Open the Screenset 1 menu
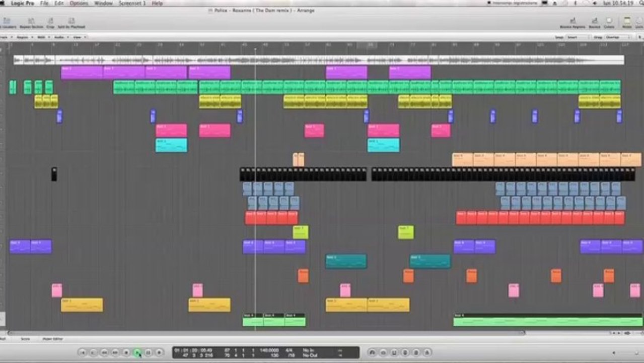The width and height of the screenshot is (644, 363). [x=132, y=3]
